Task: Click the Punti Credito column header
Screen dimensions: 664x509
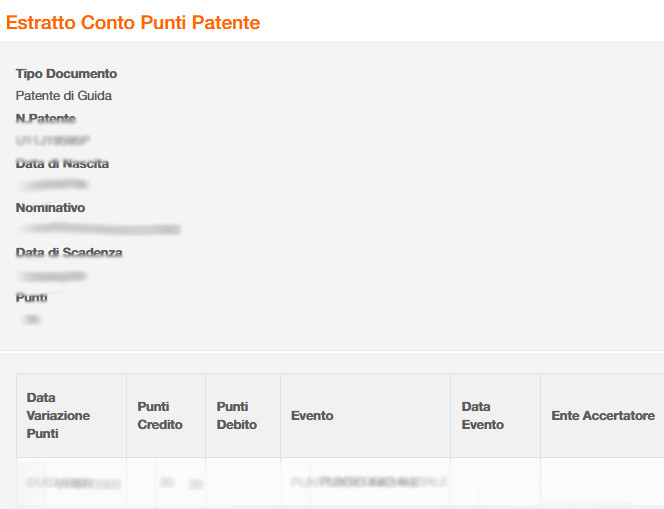Action: coord(160,416)
